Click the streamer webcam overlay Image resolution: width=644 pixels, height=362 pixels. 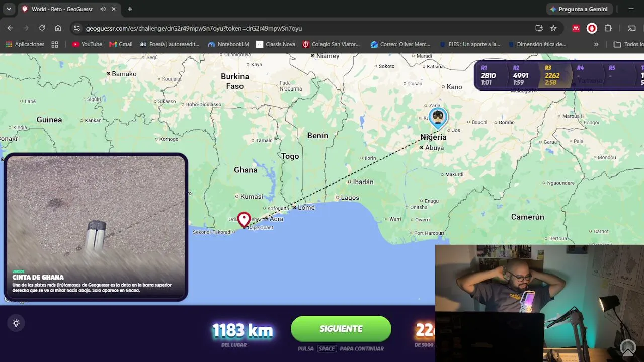539,303
